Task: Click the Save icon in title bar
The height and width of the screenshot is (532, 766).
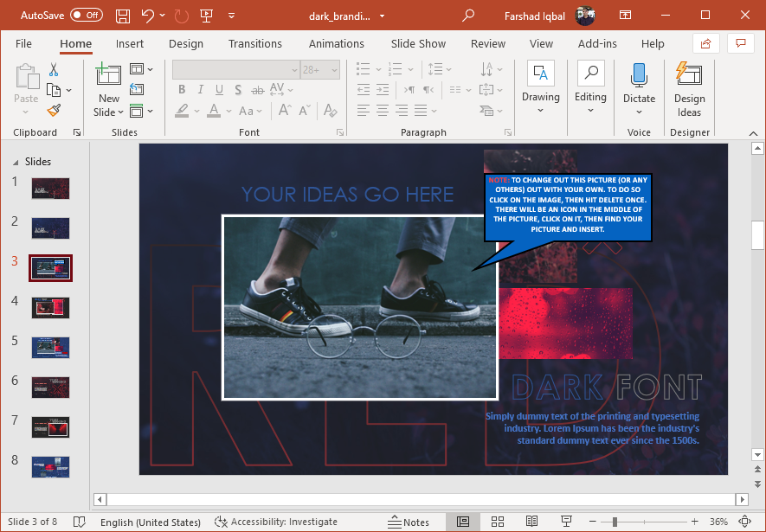Action: (122, 16)
